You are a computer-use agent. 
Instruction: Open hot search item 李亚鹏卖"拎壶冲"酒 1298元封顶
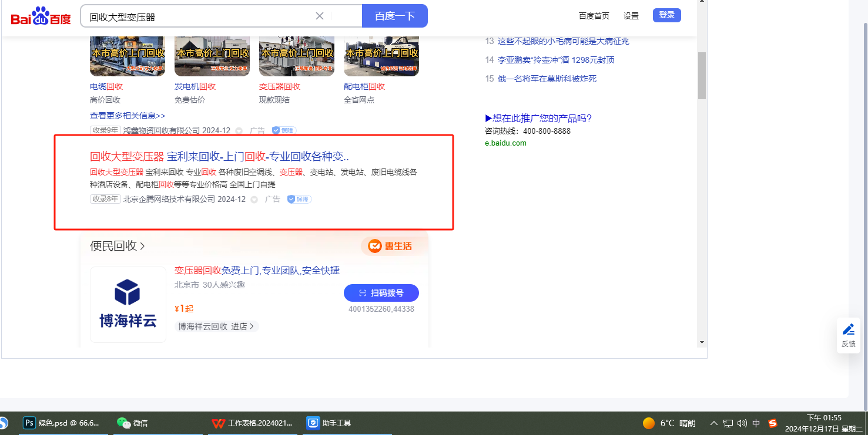[x=556, y=60]
